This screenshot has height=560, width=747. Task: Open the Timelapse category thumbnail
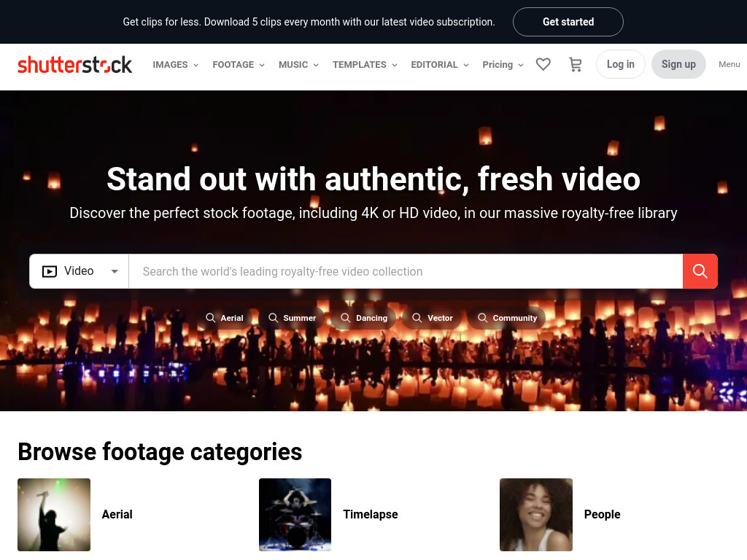[x=295, y=515]
